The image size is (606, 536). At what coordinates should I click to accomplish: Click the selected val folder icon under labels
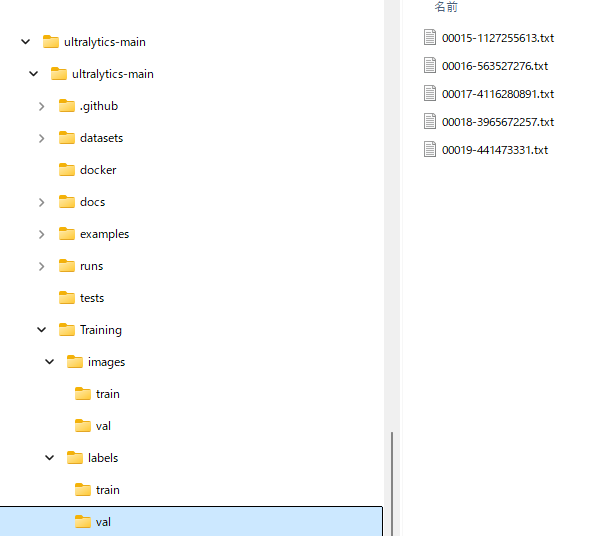[x=83, y=522]
